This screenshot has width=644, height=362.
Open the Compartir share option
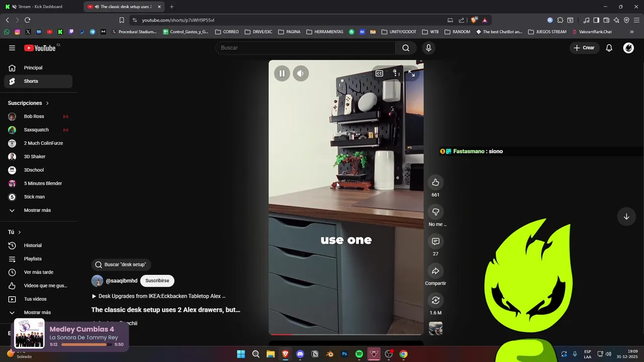(436, 271)
